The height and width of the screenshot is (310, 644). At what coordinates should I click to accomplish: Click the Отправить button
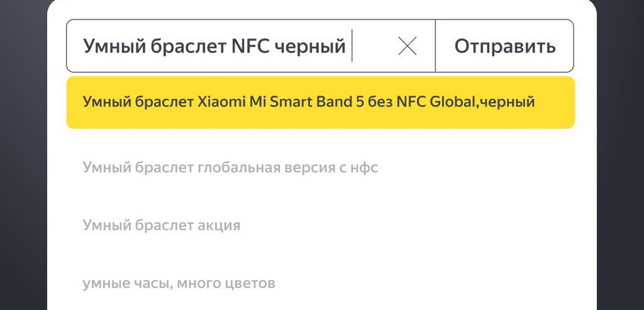(x=504, y=47)
